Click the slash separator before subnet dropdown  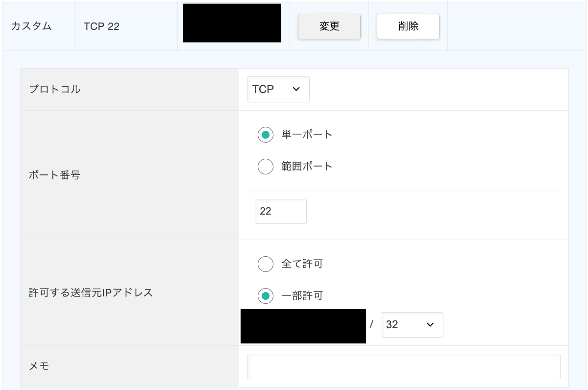[372, 325]
